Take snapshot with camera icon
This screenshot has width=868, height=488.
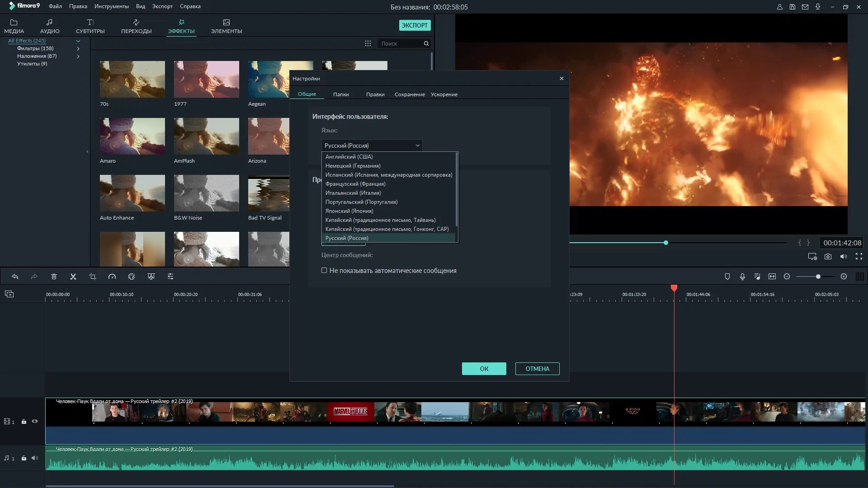pyautogui.click(x=828, y=257)
